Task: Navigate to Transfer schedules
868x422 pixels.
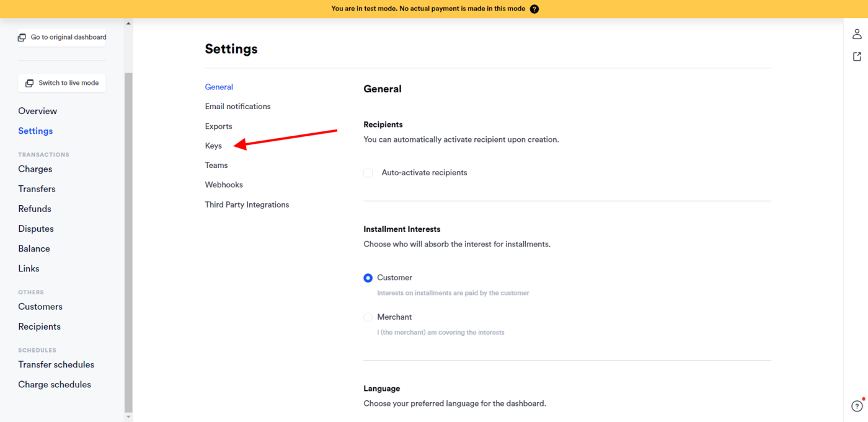Action: coord(56,365)
